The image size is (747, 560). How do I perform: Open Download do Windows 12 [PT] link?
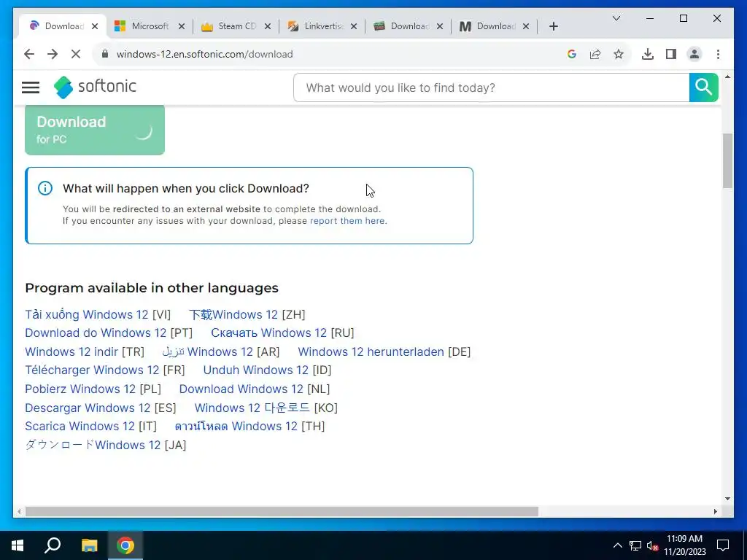tap(96, 332)
